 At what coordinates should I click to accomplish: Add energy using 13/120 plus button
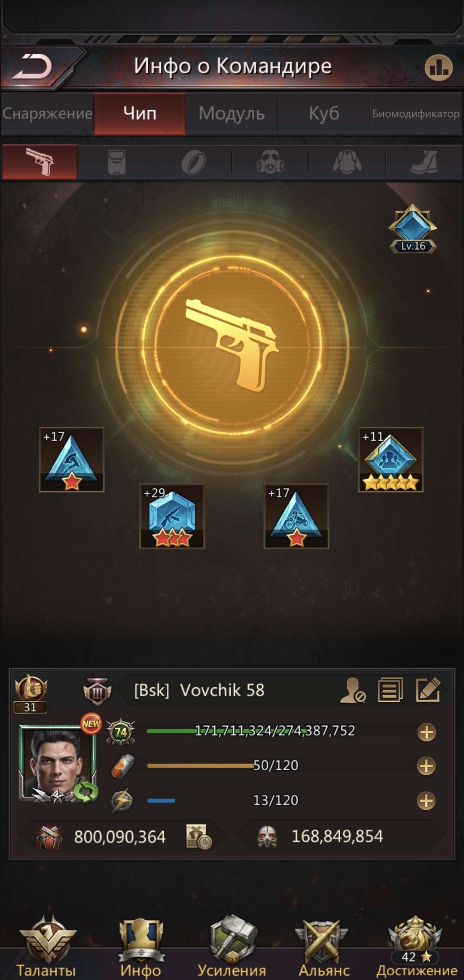click(x=426, y=801)
